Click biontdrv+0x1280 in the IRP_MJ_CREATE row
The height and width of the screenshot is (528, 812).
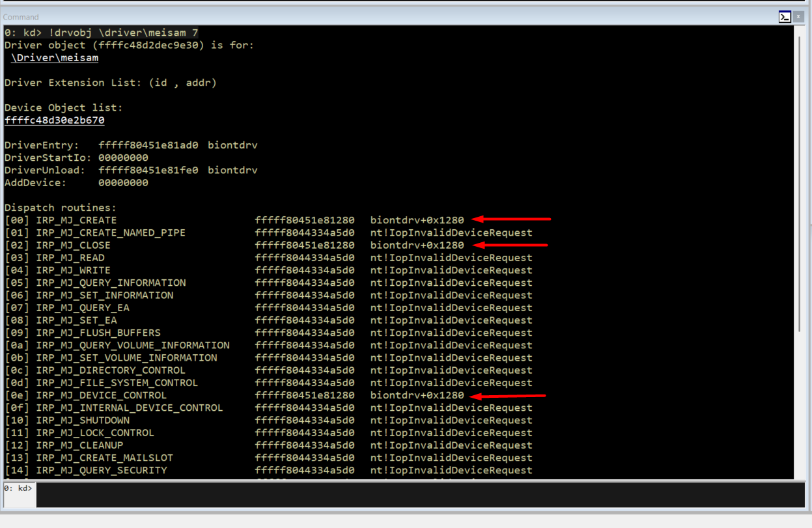click(417, 220)
